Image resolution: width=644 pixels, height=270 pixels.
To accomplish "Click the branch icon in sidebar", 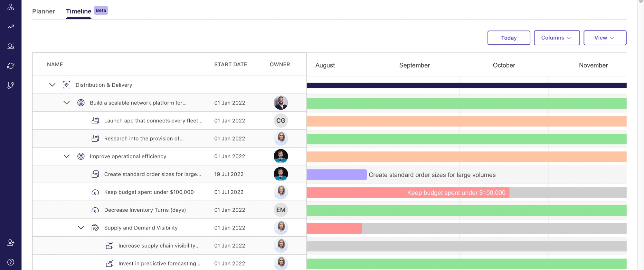I will click(11, 85).
